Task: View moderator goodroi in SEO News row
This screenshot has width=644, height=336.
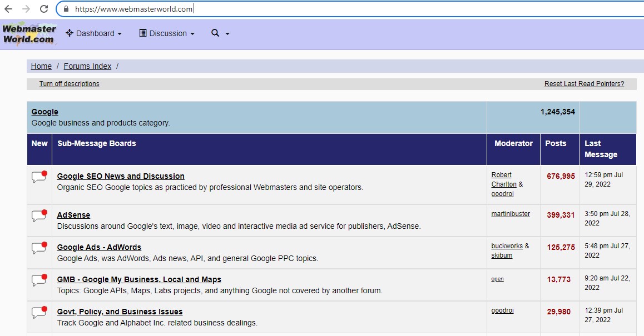Action: [502, 194]
